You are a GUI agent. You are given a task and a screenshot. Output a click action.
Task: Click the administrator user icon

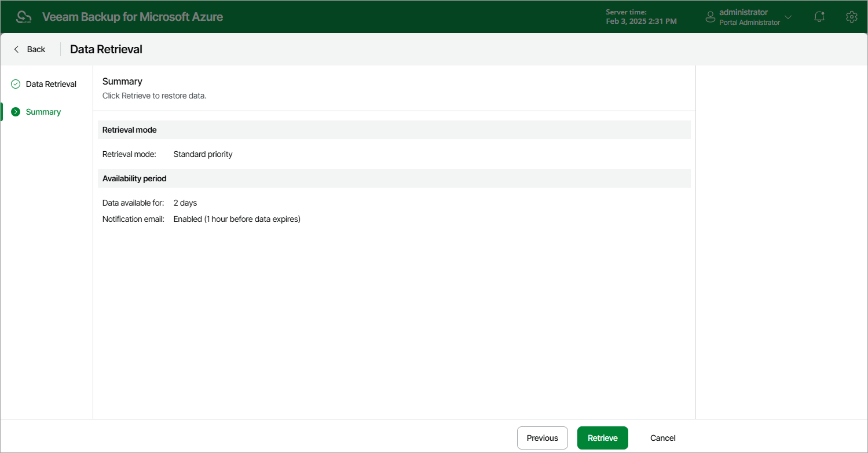pos(710,17)
